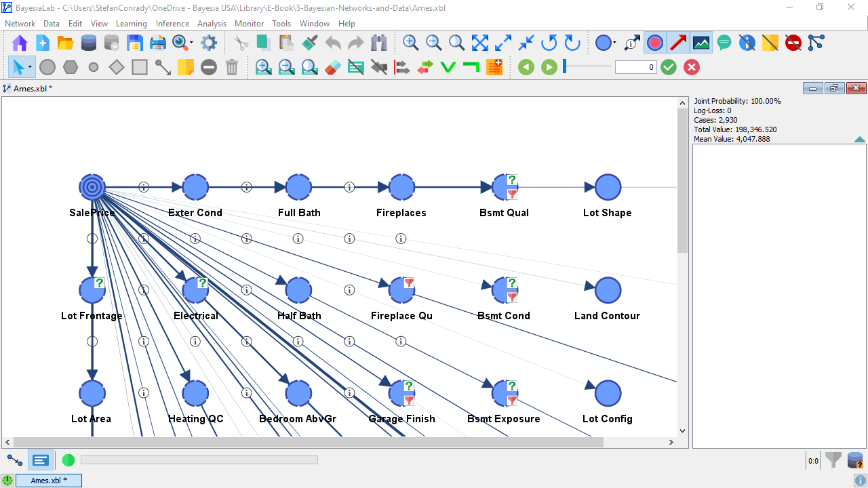Open the Inference menu
The height and width of the screenshot is (488, 868).
172,23
